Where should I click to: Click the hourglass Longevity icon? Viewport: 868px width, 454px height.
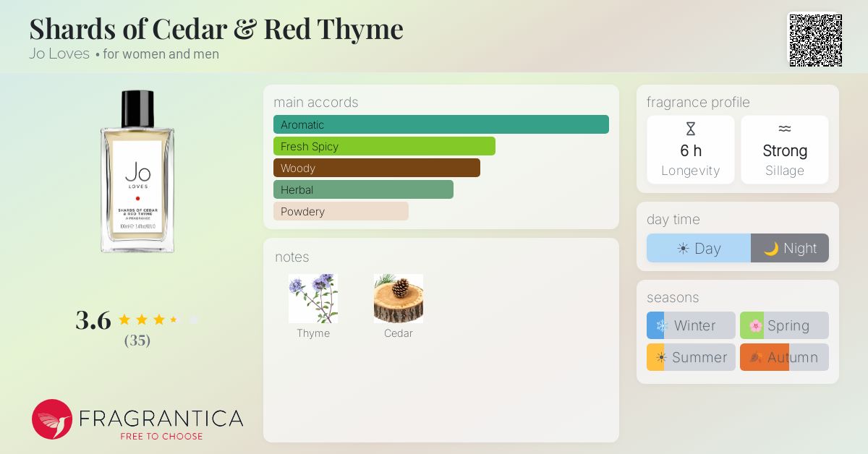[691, 129]
